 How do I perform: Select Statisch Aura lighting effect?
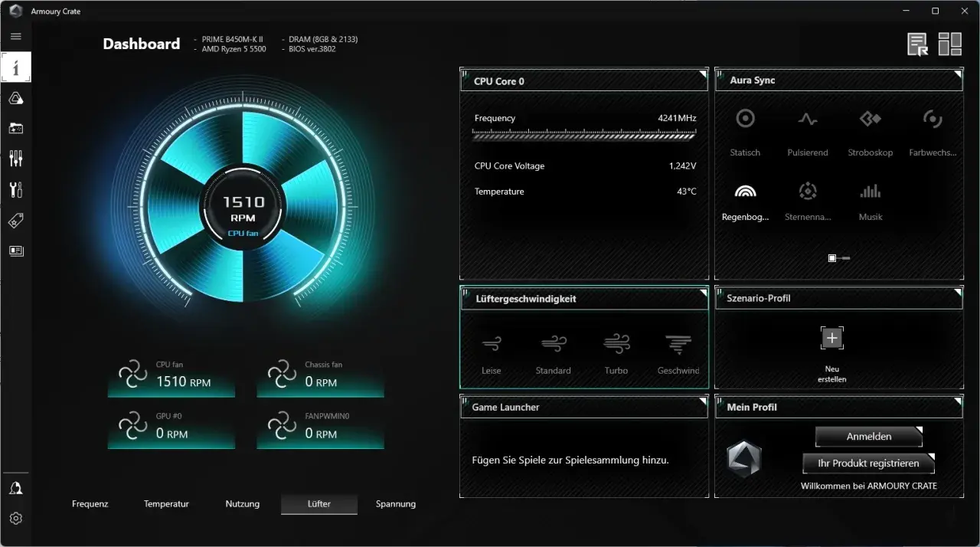click(745, 132)
